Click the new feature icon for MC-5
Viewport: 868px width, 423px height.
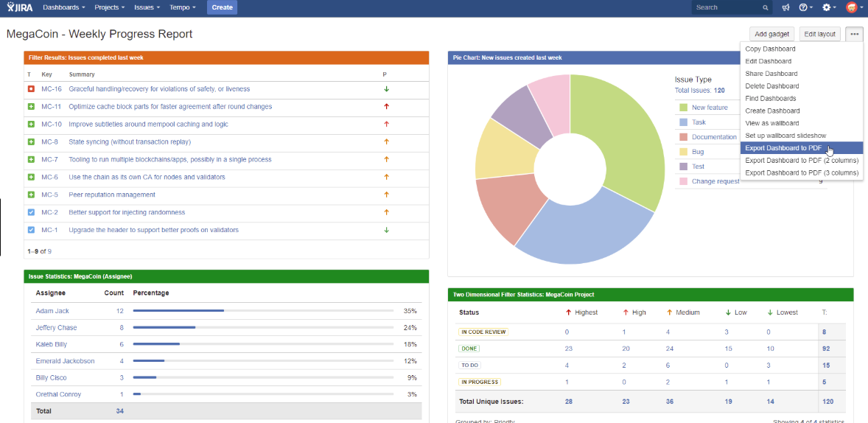[31, 195]
